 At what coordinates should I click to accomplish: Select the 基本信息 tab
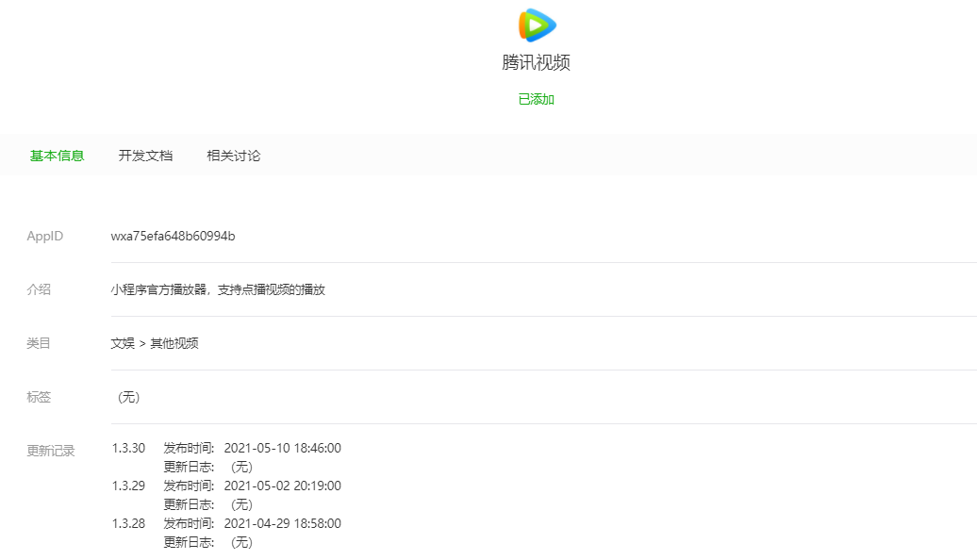click(x=58, y=156)
